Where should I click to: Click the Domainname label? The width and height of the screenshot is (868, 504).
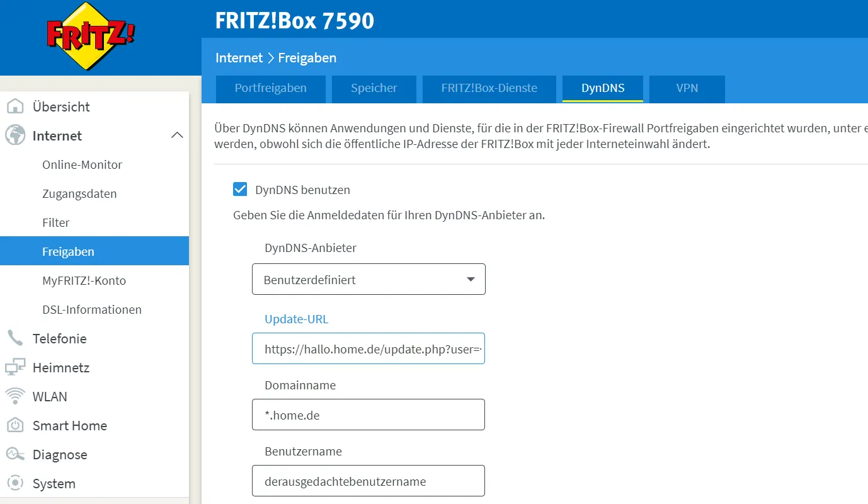pyautogui.click(x=300, y=385)
